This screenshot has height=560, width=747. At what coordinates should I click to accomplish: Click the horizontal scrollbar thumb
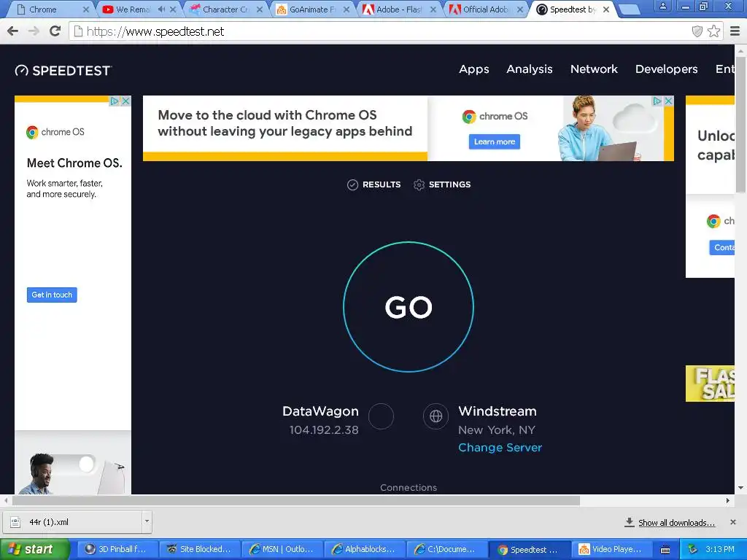[x=296, y=500]
